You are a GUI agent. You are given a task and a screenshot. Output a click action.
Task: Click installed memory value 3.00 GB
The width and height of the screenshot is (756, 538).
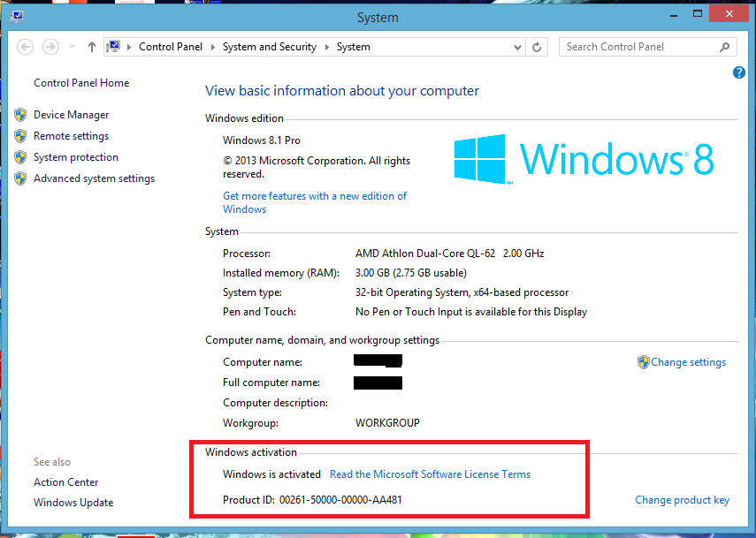[411, 273]
